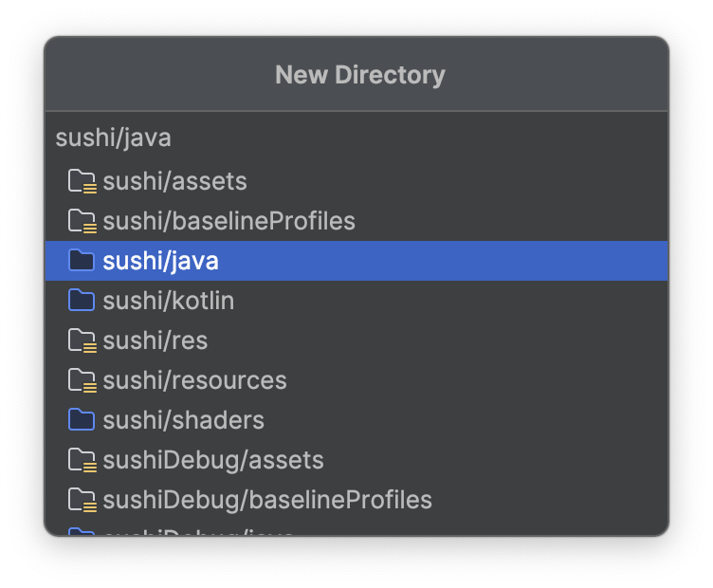
Task: Click the sushi/res resource folder icon
Action: 82,340
